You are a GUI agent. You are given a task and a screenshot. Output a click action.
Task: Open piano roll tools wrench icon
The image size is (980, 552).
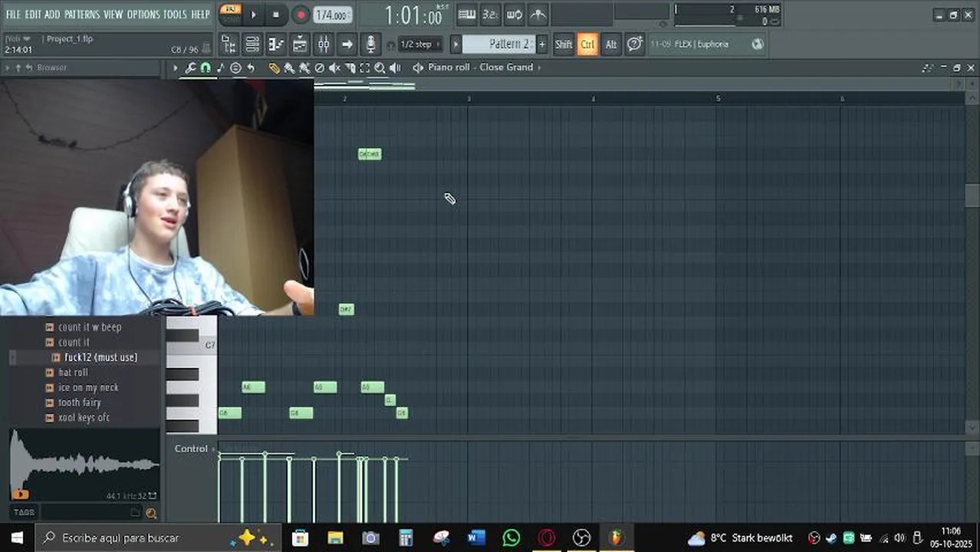[190, 68]
